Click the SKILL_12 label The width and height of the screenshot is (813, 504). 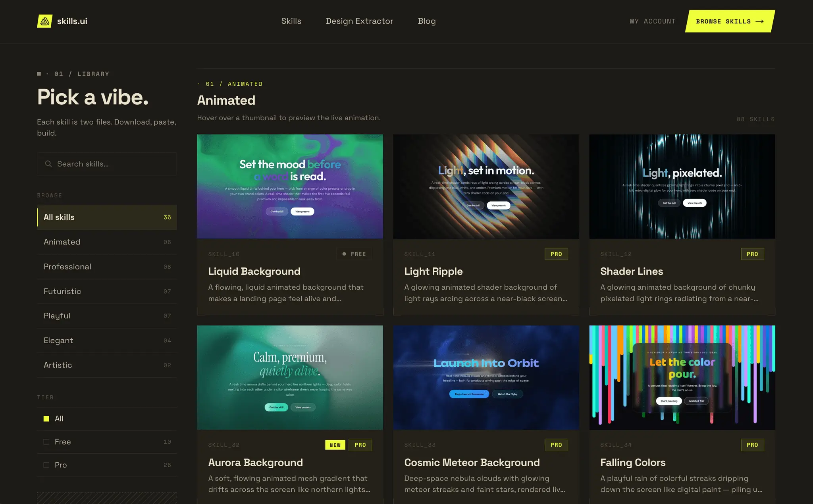pos(616,254)
